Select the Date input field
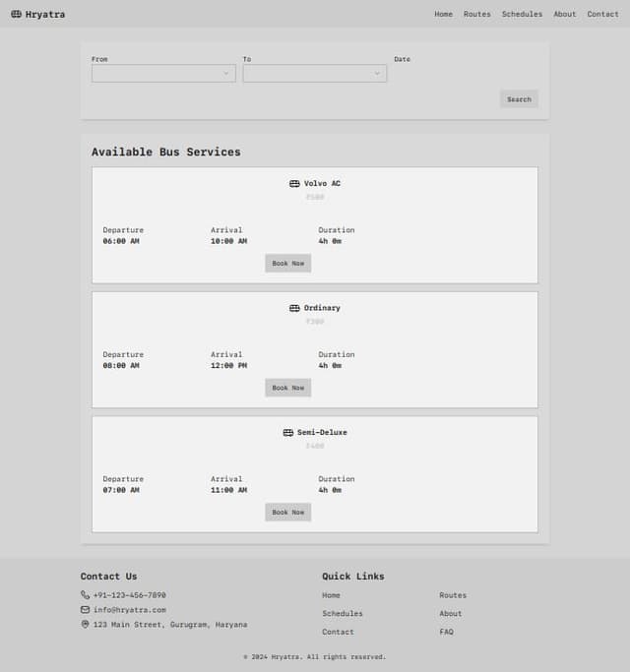Screen dimensions: 630x672 [466, 73]
